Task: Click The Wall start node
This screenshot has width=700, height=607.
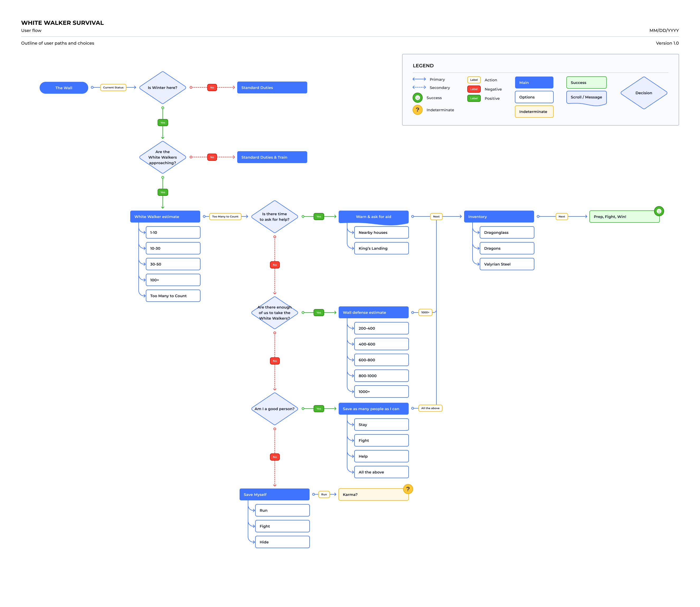Action: click(x=64, y=88)
